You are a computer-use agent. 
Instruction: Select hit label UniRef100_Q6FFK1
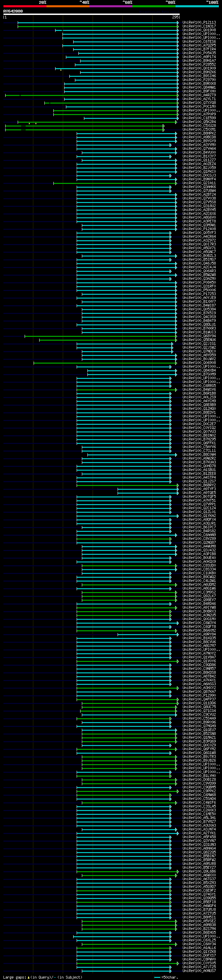[199, 443]
